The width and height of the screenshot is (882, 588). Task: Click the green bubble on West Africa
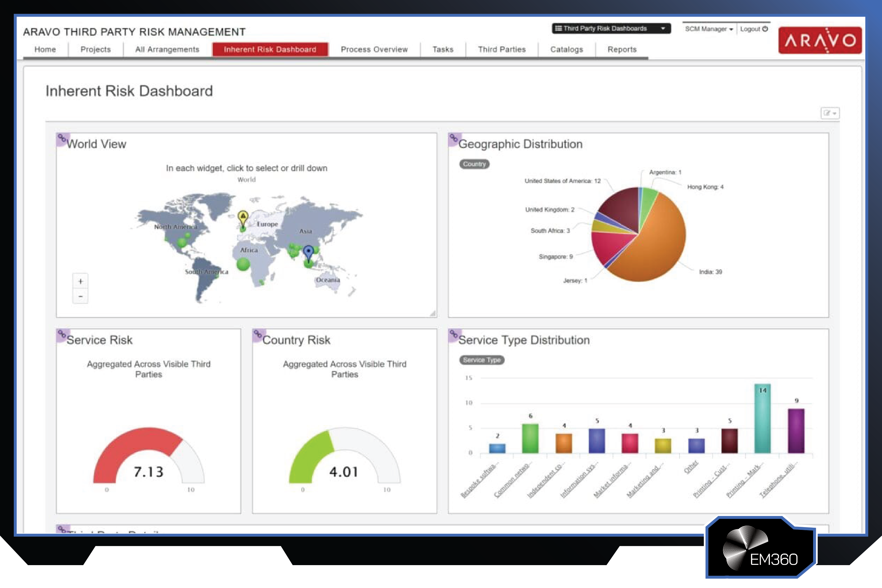243,264
